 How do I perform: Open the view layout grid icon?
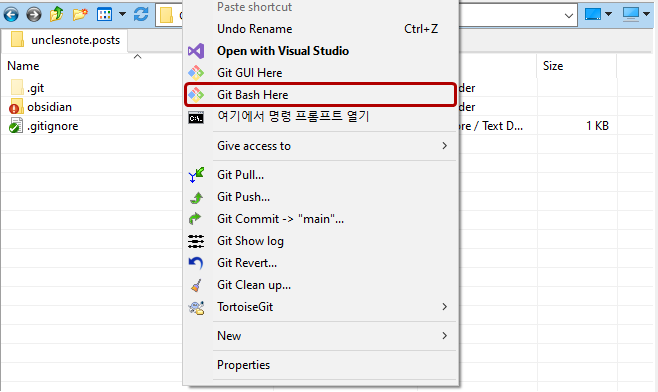coord(104,15)
